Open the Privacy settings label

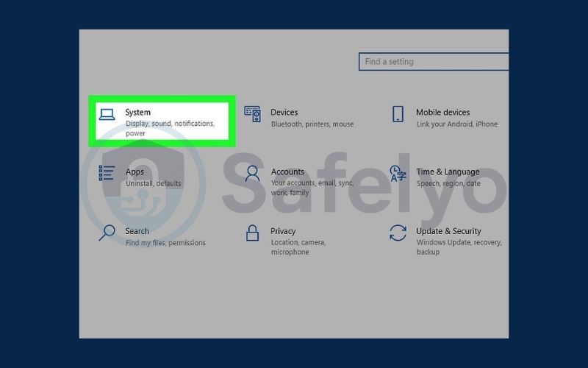tap(283, 231)
